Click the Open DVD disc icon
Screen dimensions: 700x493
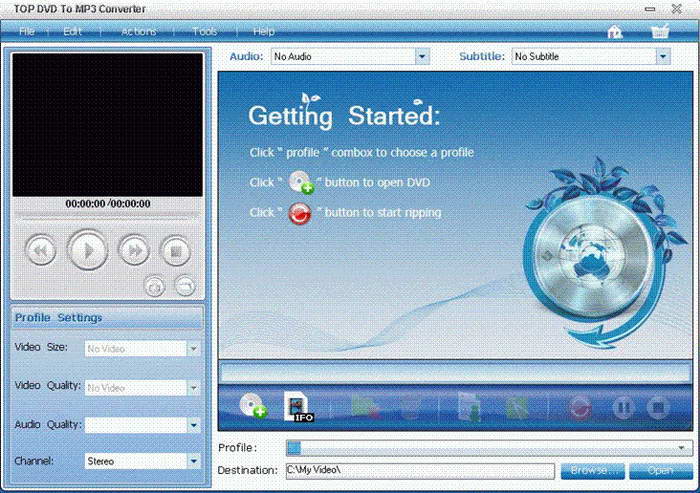253,406
